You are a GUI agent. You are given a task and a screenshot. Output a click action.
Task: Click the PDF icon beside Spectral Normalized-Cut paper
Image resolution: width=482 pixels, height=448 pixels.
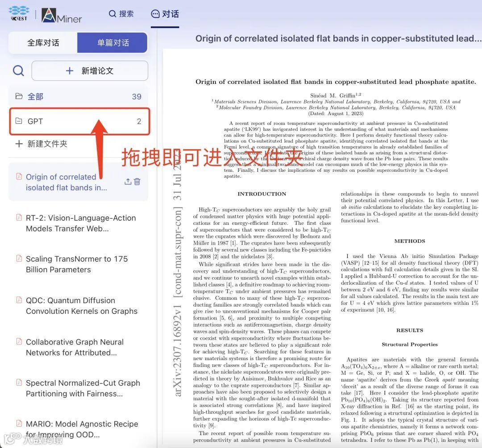coord(19,382)
